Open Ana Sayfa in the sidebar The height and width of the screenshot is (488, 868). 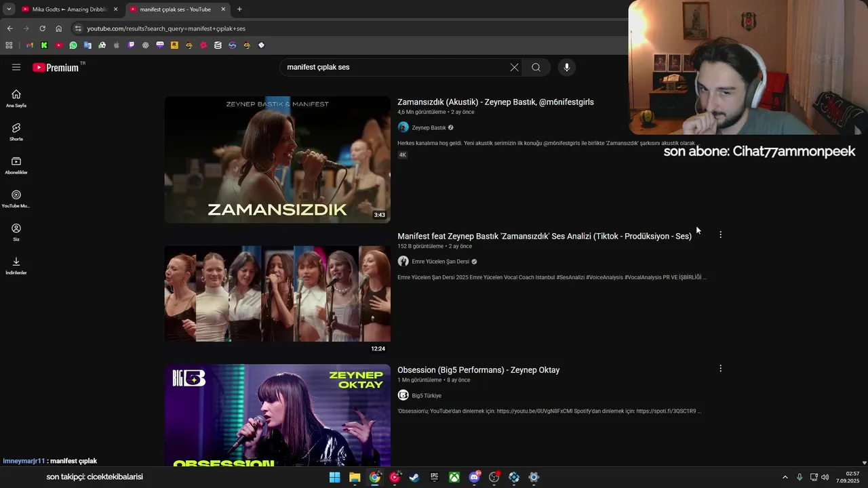coord(16,98)
